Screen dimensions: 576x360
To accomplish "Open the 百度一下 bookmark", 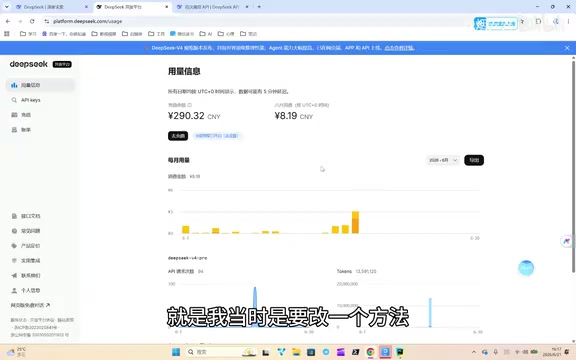I will pos(64,34).
